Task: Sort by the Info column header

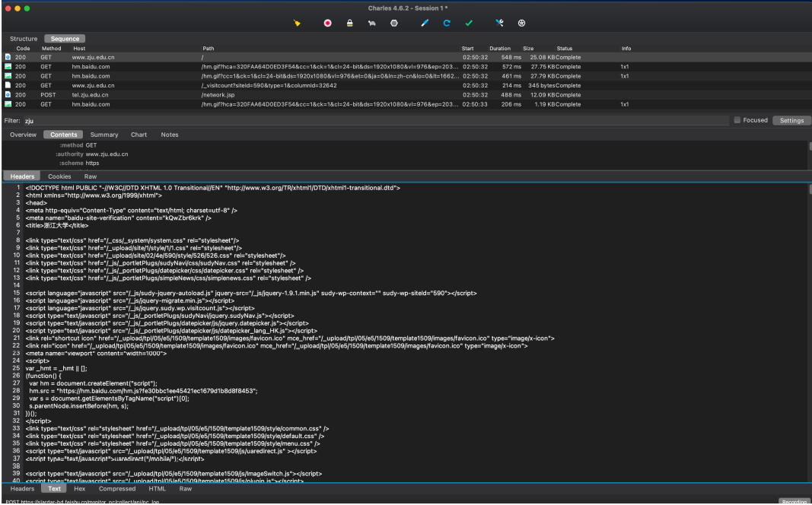Action: [x=626, y=48]
